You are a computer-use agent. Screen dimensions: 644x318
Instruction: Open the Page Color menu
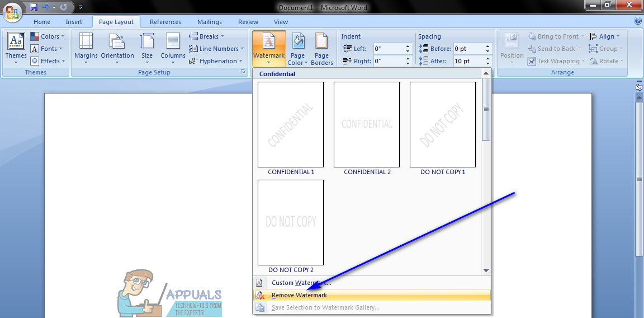pyautogui.click(x=298, y=49)
